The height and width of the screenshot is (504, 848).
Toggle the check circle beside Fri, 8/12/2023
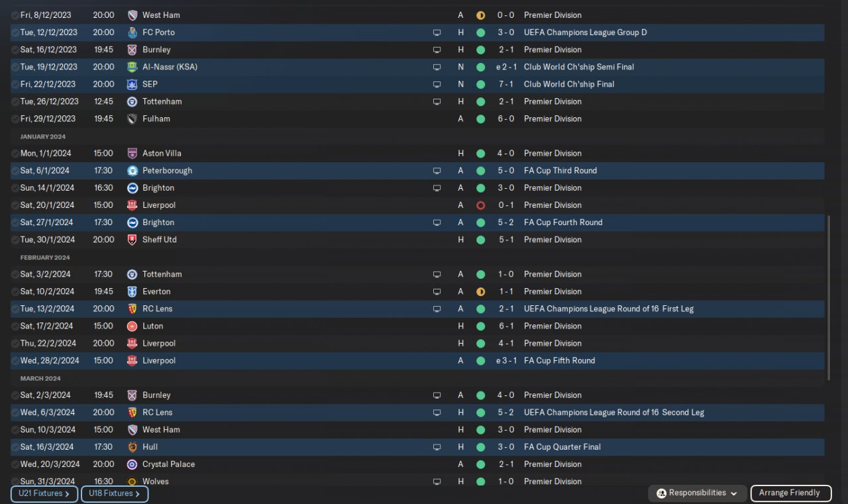tap(15, 15)
